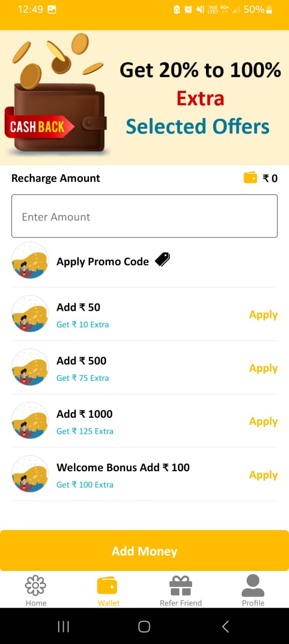Tap the cashback offers banner
Viewport: 289px width, 644px height.
click(144, 98)
